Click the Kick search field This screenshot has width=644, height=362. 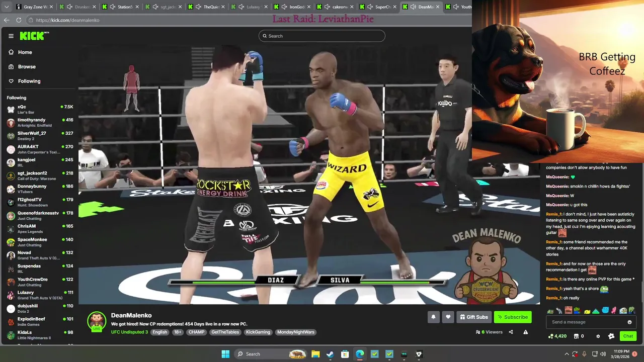322,36
